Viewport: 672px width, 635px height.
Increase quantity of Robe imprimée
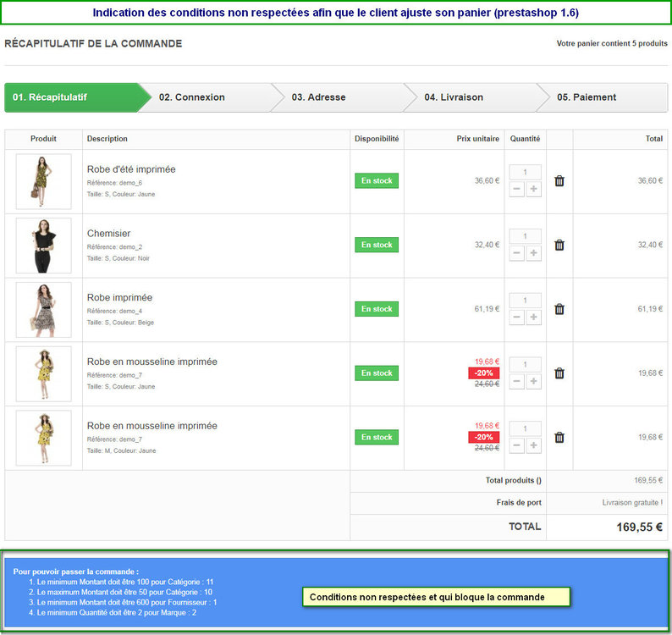533,317
